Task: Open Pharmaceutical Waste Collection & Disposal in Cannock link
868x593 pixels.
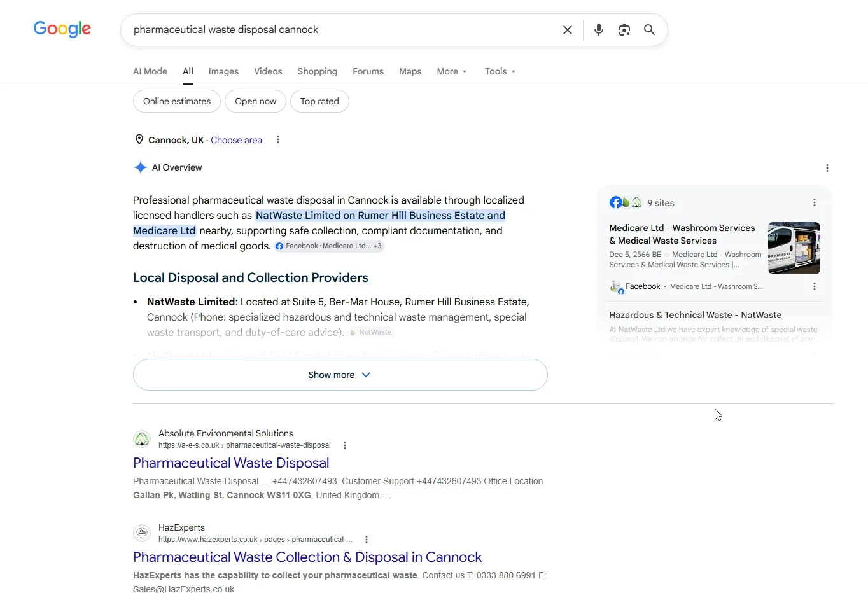Action: [307, 557]
